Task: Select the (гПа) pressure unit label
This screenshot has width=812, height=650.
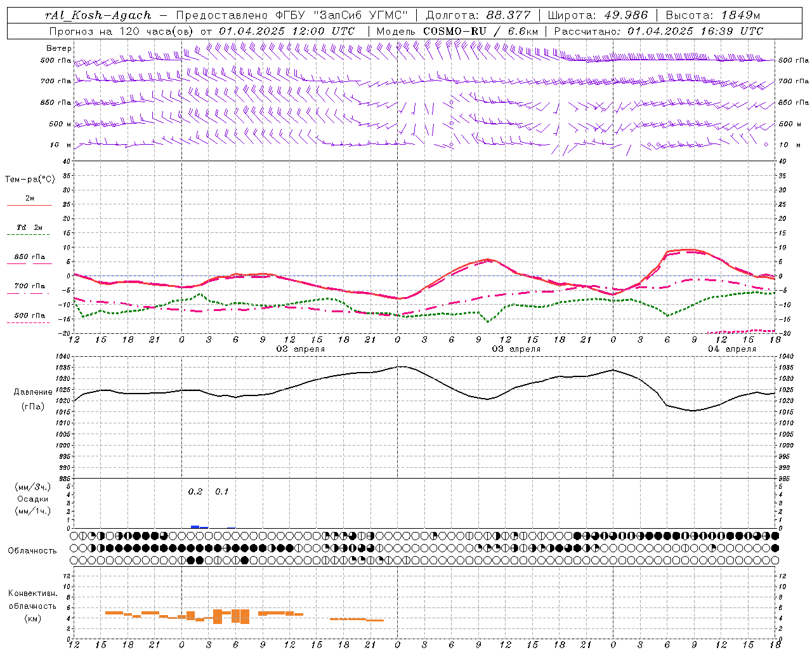Action: pyautogui.click(x=33, y=407)
